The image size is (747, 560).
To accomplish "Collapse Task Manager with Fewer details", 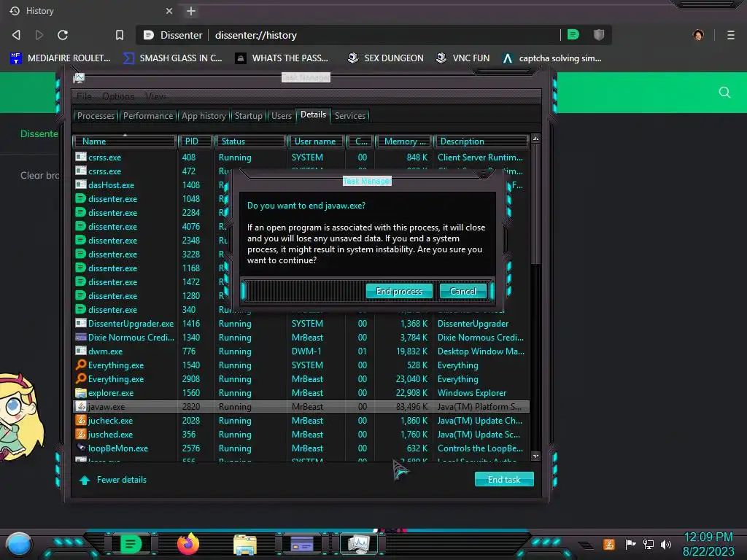I will click(x=113, y=480).
